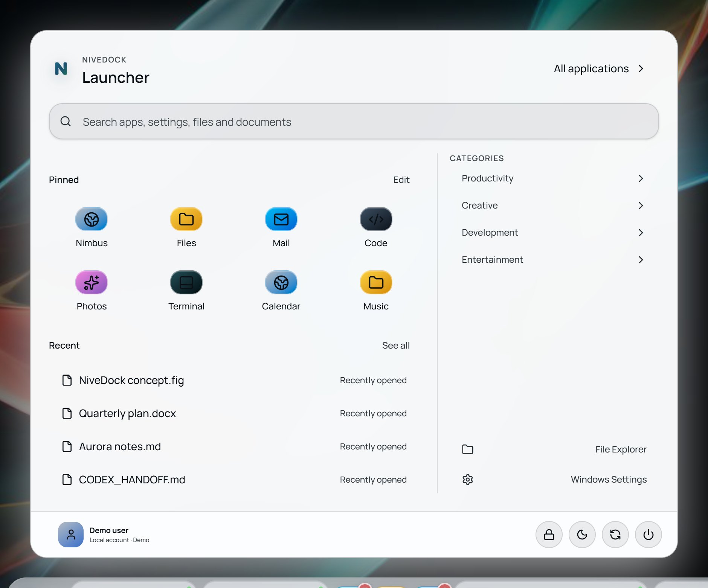
Task: Launch the Code app icon
Action: [x=376, y=219]
